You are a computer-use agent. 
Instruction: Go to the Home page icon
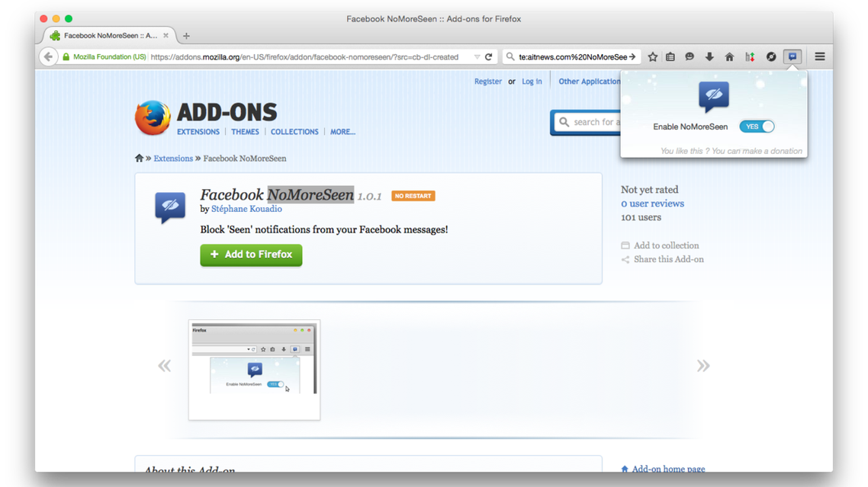[730, 56]
